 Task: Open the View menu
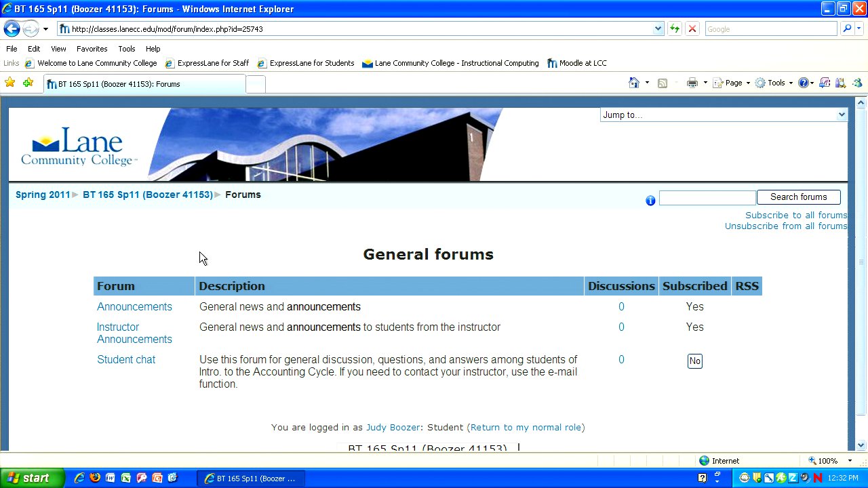click(x=58, y=49)
